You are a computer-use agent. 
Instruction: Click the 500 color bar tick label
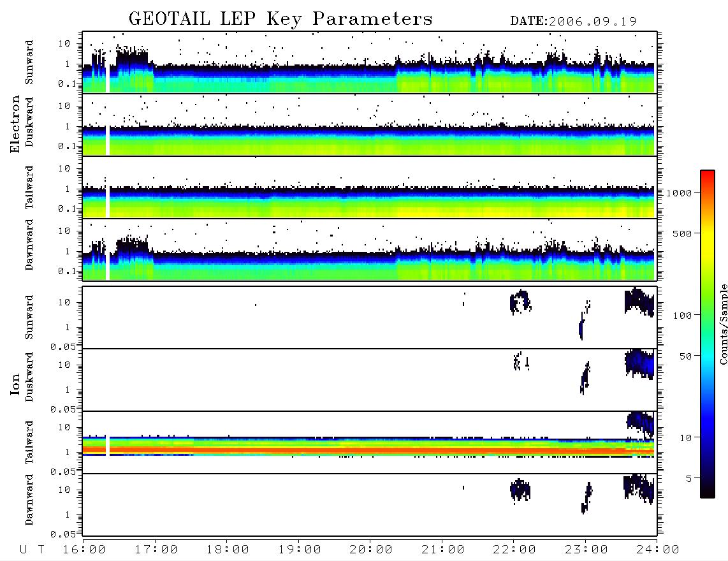[683, 234]
